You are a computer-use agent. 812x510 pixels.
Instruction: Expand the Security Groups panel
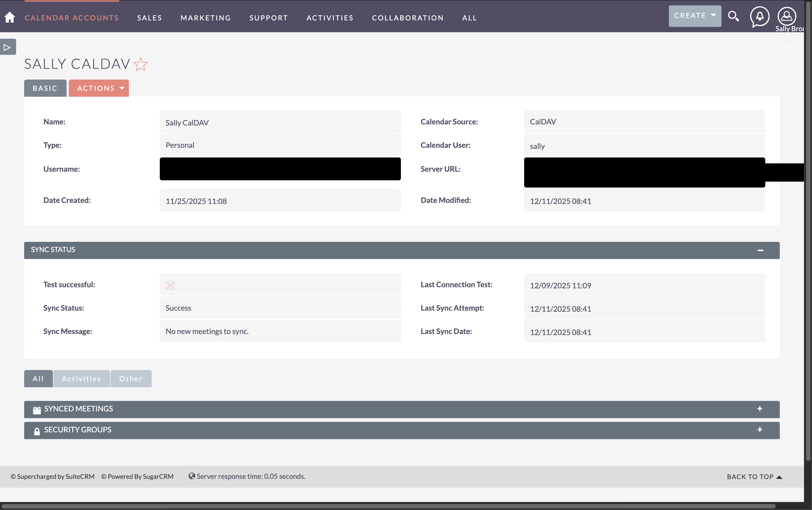click(x=760, y=430)
